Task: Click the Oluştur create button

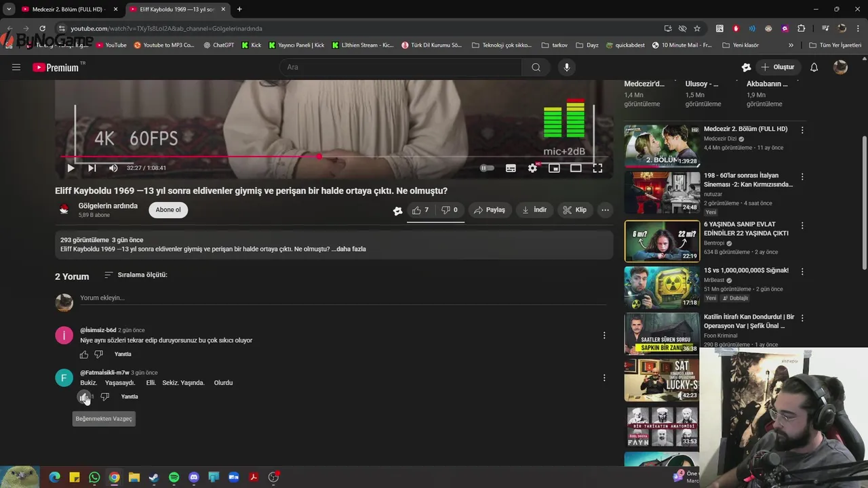Action: 778,67
